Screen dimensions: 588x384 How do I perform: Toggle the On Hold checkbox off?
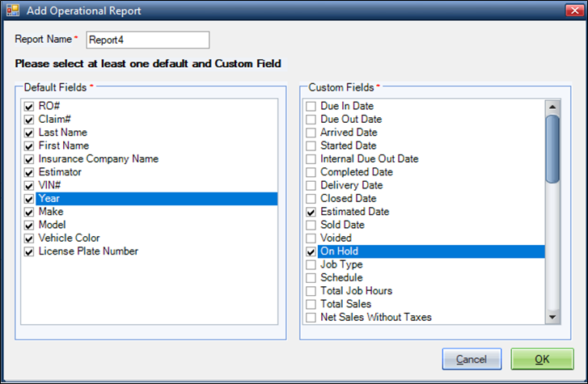pos(311,251)
